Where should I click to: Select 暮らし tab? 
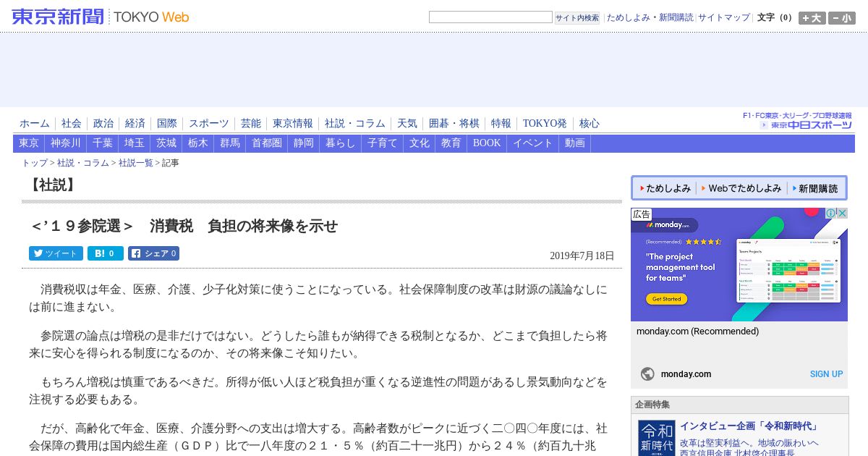(x=341, y=143)
